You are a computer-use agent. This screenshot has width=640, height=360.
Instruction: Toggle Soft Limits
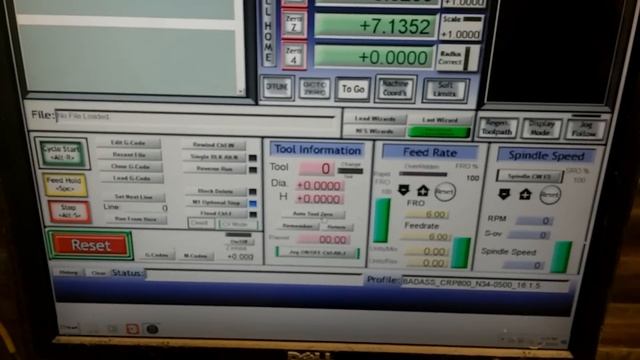pos(445,89)
